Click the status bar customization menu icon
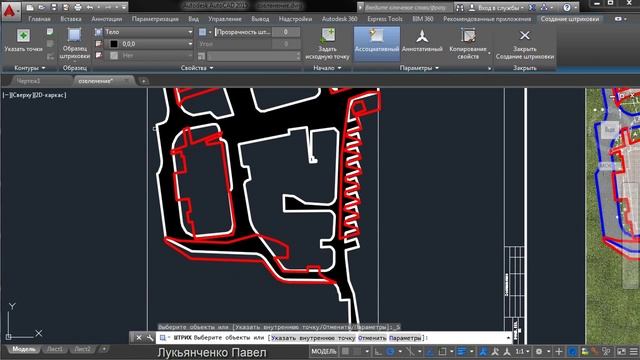Image resolution: width=640 pixels, height=360 pixels. [x=633, y=351]
